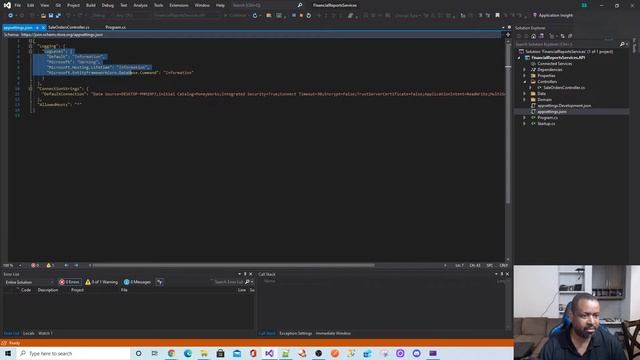Sort by the Description column header
Image resolution: width=640 pixels, height=360 pixels.
[x=48, y=290]
